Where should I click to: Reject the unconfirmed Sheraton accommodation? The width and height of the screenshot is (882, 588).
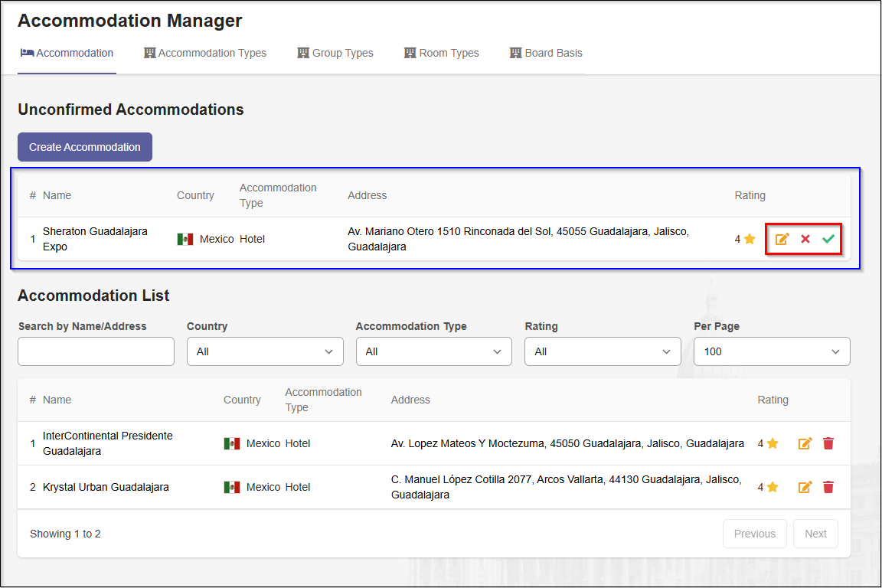coord(805,239)
